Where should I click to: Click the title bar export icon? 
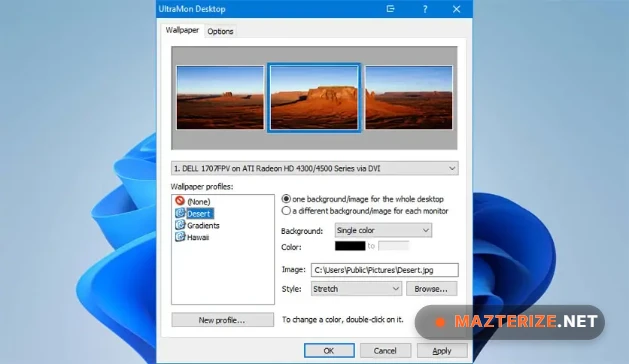(390, 9)
